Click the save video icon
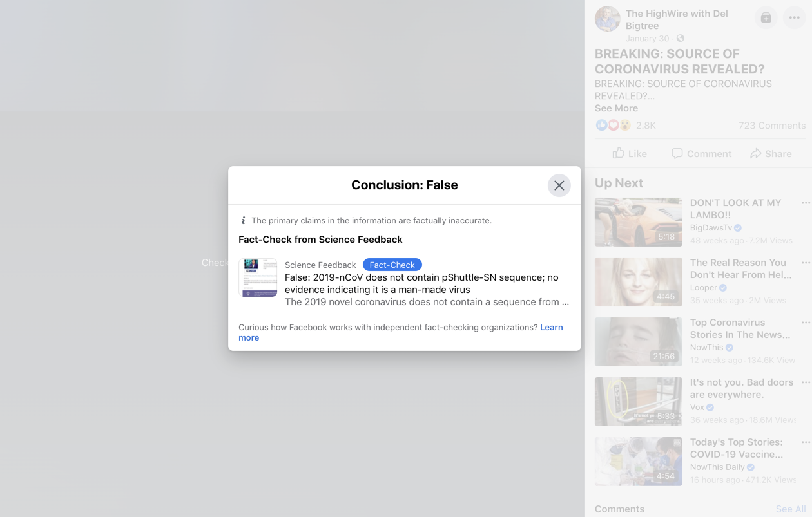This screenshot has height=517, width=812. pos(766,18)
